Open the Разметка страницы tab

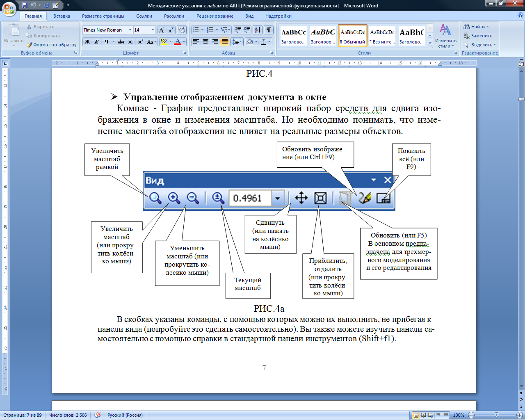coord(103,16)
